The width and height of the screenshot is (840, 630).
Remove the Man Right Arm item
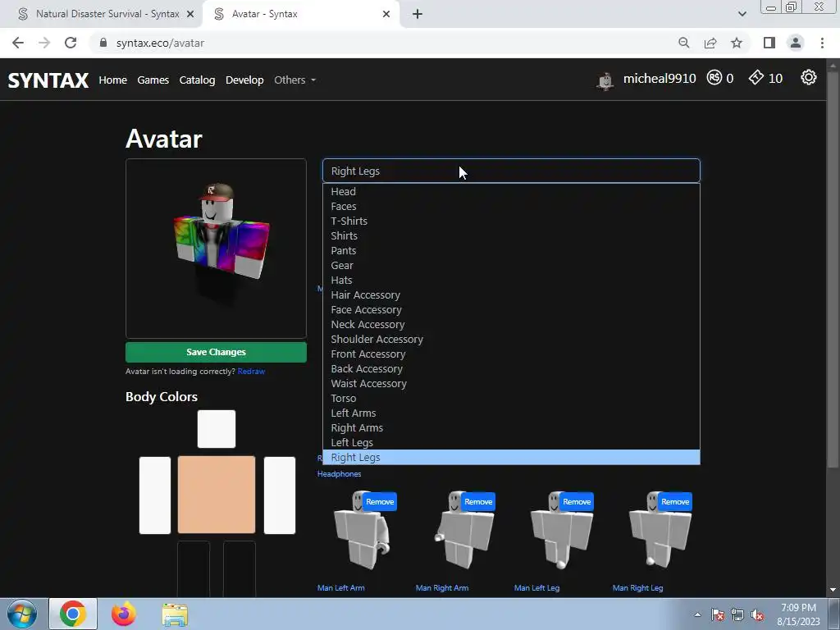click(478, 502)
